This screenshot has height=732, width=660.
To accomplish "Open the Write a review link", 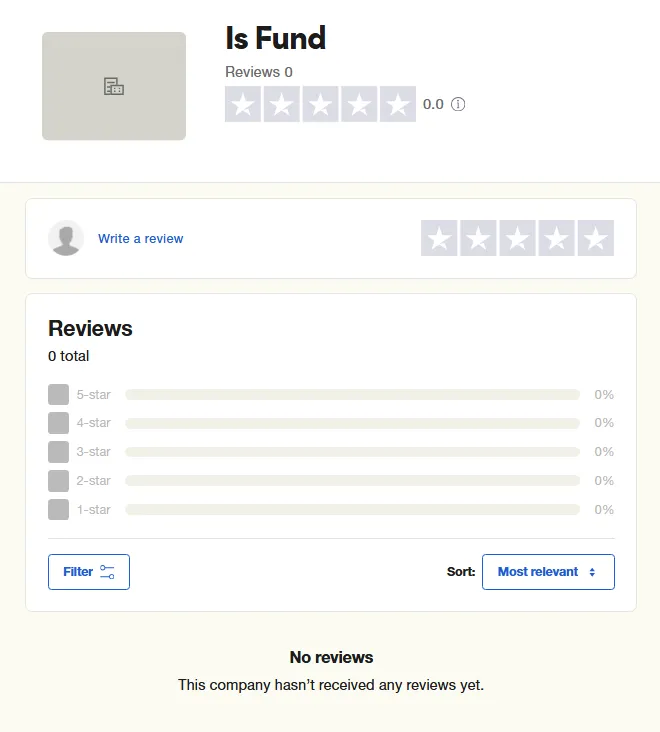I will pos(141,239).
